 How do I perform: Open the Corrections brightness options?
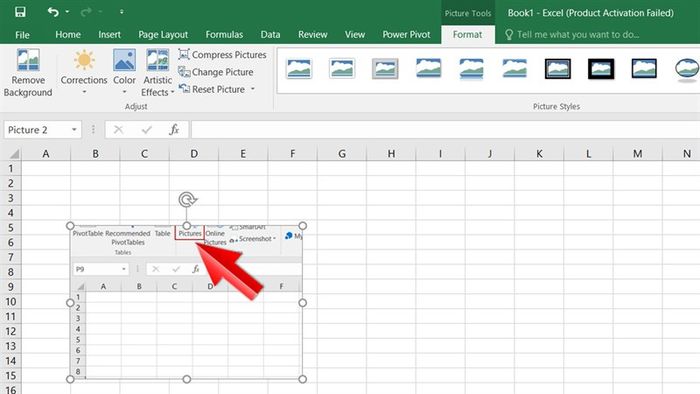click(x=84, y=73)
